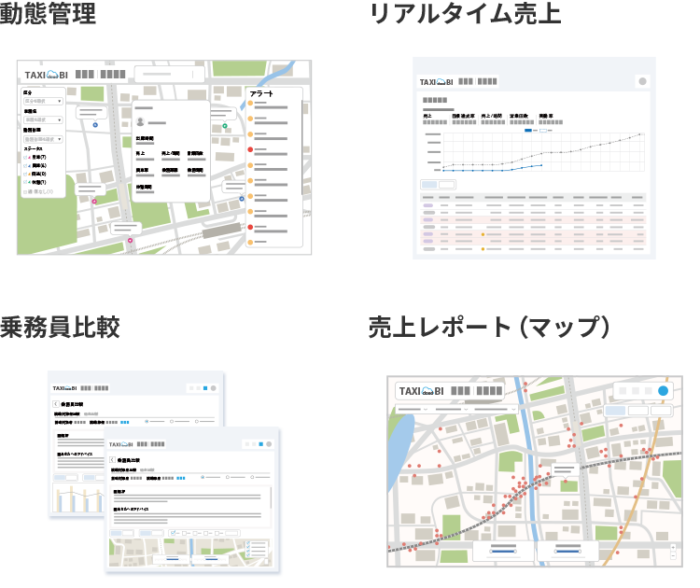Expand the third filter dropdown above ステータス
Screen dimensions: 700x588
point(43,139)
